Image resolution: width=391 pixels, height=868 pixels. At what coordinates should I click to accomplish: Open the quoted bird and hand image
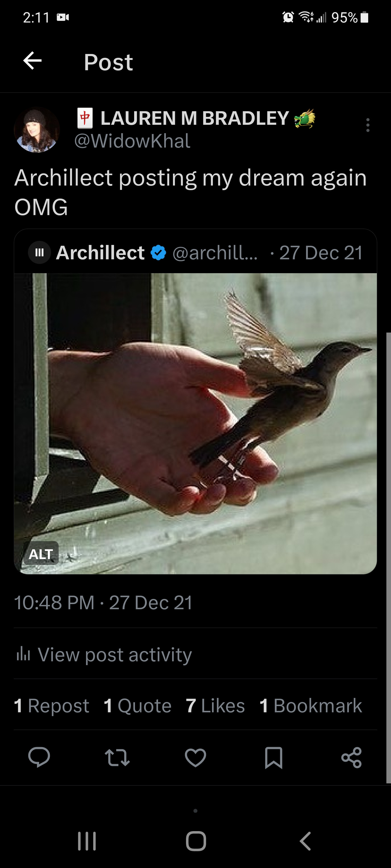[x=195, y=423]
